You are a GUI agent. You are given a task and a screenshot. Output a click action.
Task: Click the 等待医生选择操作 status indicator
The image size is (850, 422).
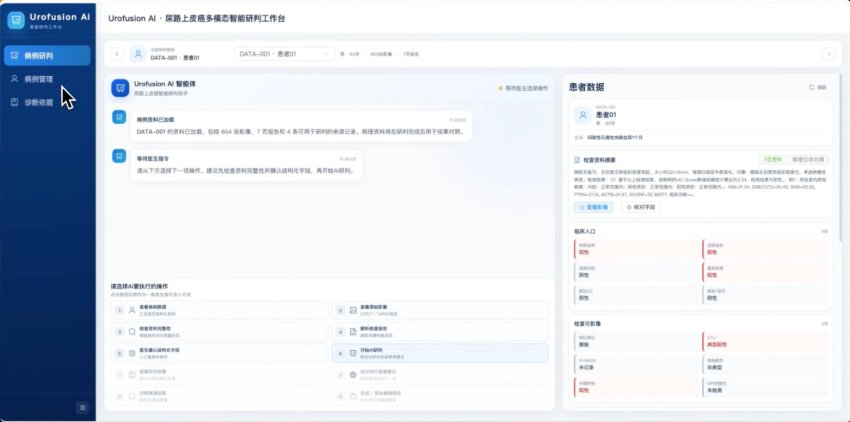523,88
